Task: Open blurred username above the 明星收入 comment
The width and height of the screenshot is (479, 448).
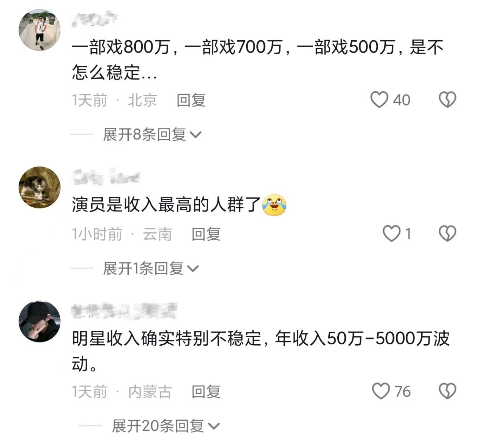Action: click(x=124, y=311)
